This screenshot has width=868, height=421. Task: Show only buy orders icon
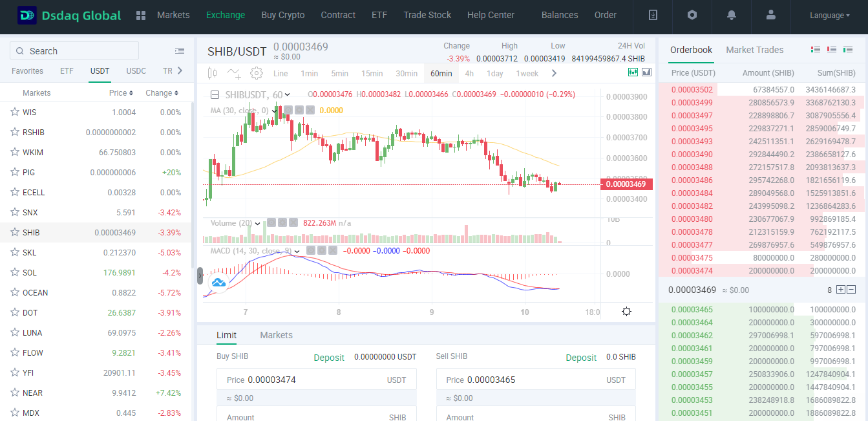[x=848, y=50]
